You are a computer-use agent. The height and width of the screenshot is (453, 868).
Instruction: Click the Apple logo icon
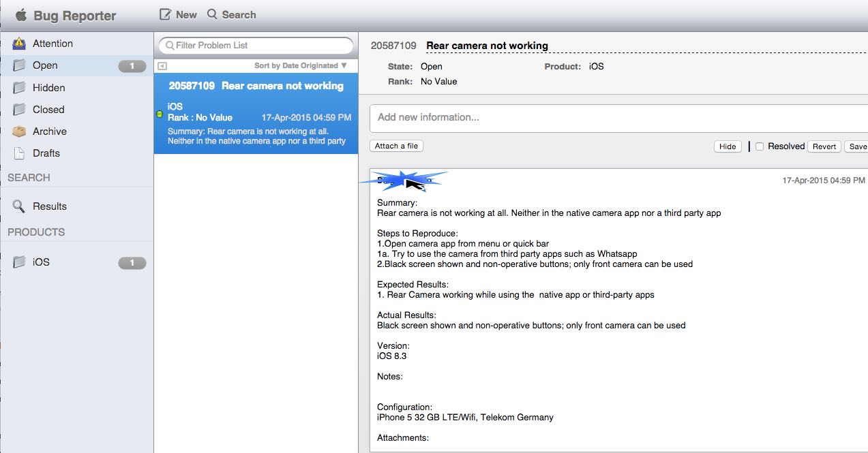tap(20, 15)
